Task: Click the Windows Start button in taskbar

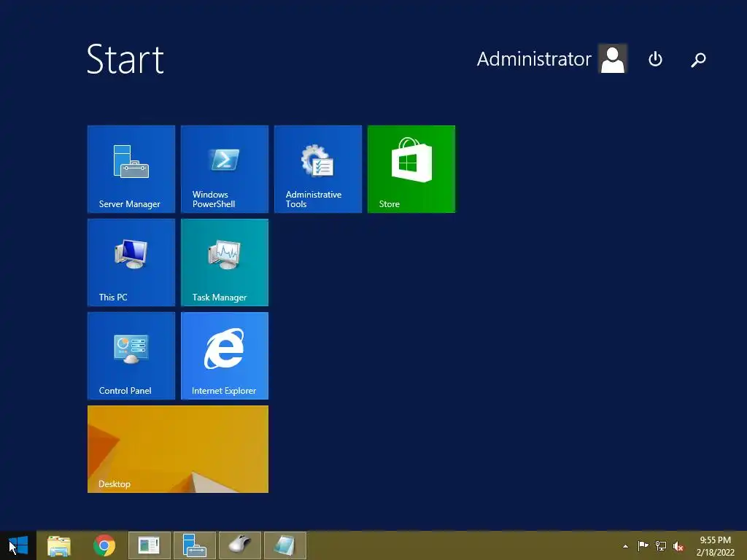Action: [x=18, y=545]
